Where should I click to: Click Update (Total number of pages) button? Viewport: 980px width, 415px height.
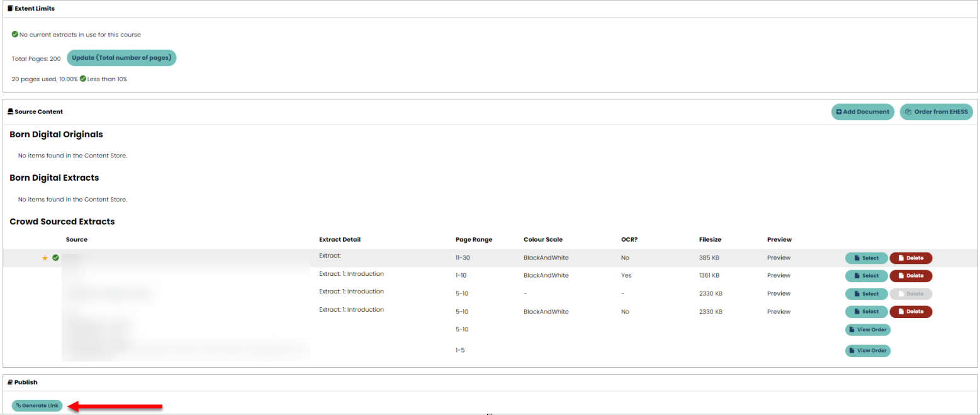121,58
